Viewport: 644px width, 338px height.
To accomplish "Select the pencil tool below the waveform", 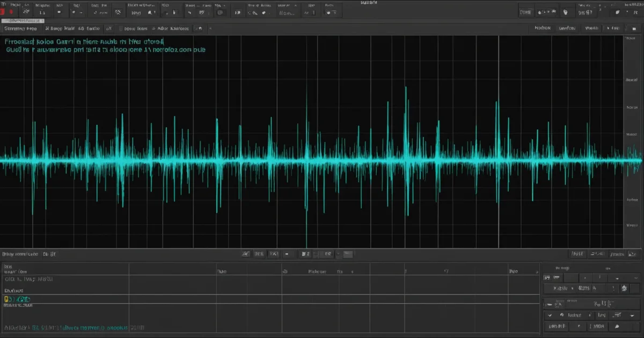I will [246, 254].
